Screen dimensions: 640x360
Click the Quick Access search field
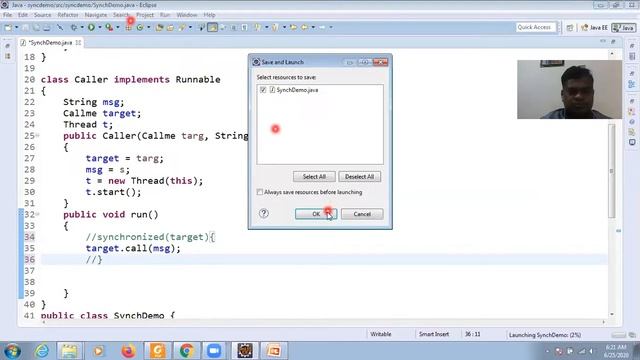(536, 27)
